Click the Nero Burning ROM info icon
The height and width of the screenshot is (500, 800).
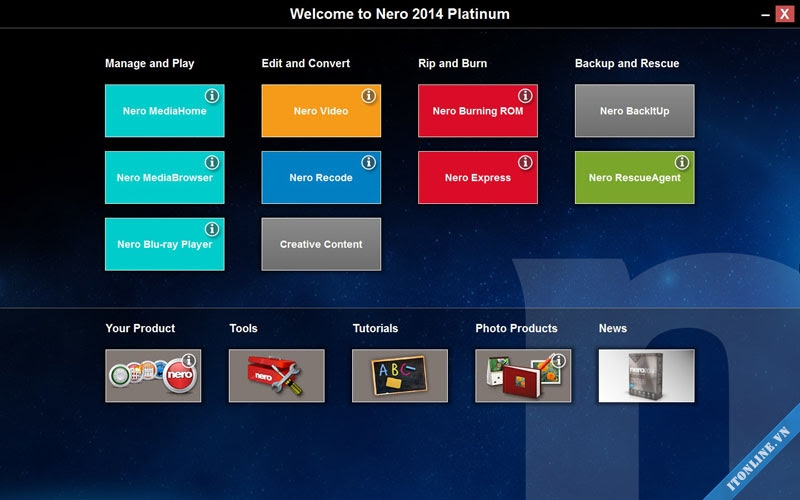pyautogui.click(x=525, y=95)
